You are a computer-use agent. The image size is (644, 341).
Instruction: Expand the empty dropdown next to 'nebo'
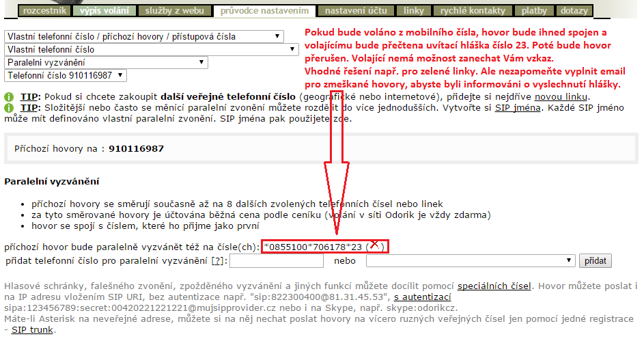pos(470,261)
